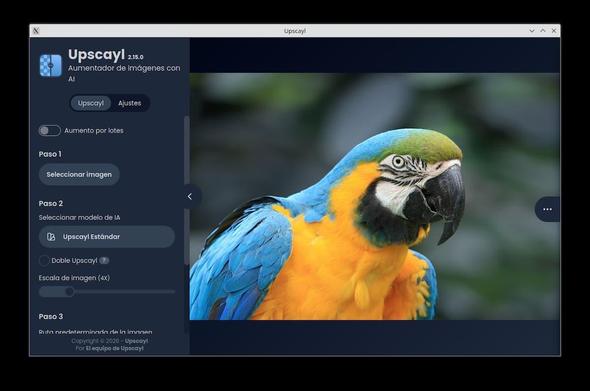
Task: Click the Seleccionar imagen button
Action: tap(79, 175)
